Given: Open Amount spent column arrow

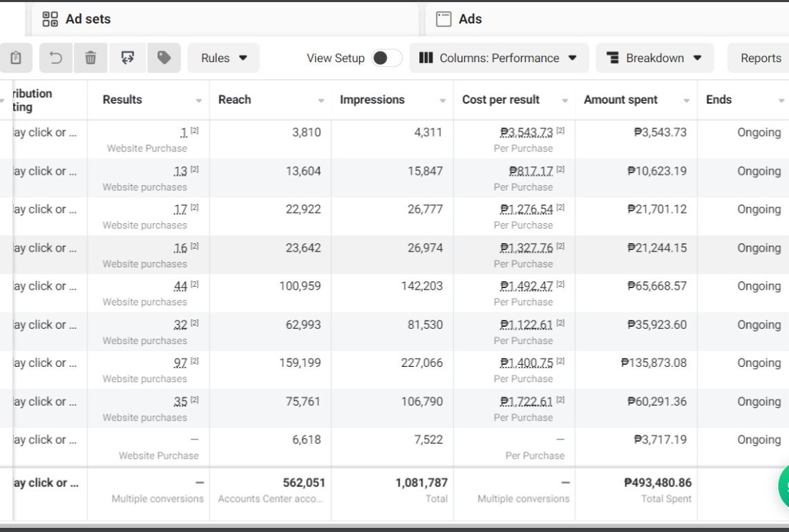Looking at the screenshot, I should (686, 101).
